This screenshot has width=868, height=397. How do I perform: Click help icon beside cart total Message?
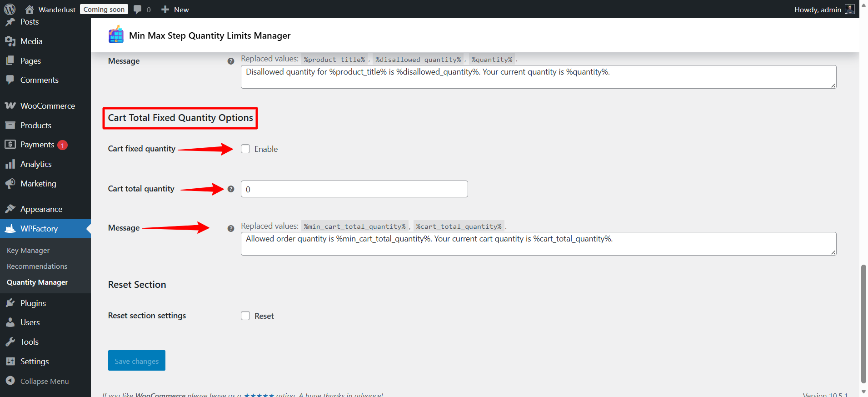(x=231, y=229)
